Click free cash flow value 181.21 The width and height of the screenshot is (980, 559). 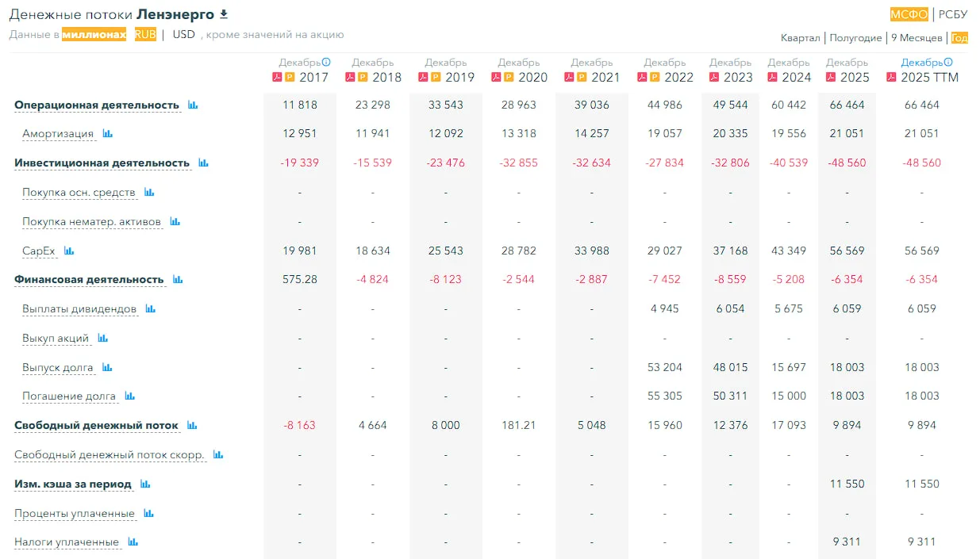[519, 425]
